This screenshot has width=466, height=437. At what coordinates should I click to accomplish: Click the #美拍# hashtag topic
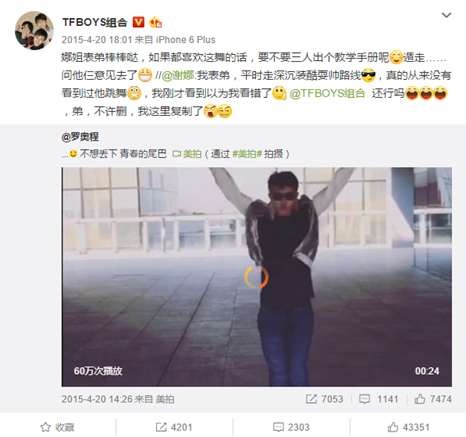pos(247,154)
